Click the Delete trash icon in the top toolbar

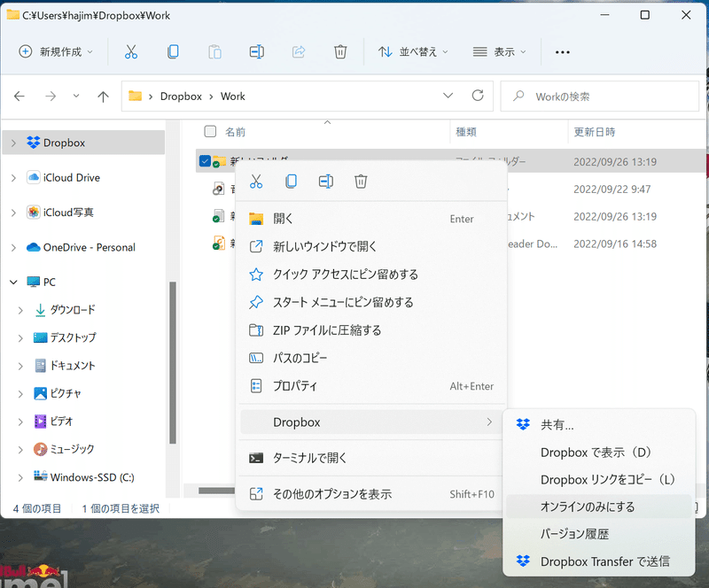click(x=340, y=52)
